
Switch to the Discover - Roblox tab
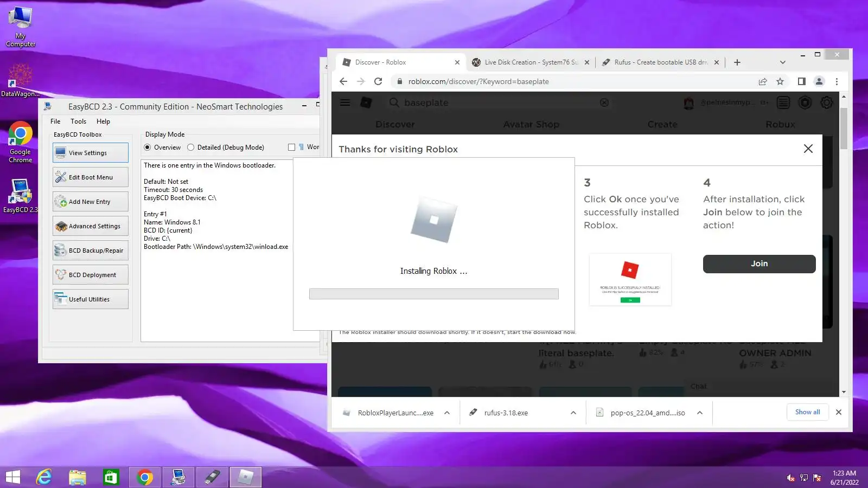(400, 62)
